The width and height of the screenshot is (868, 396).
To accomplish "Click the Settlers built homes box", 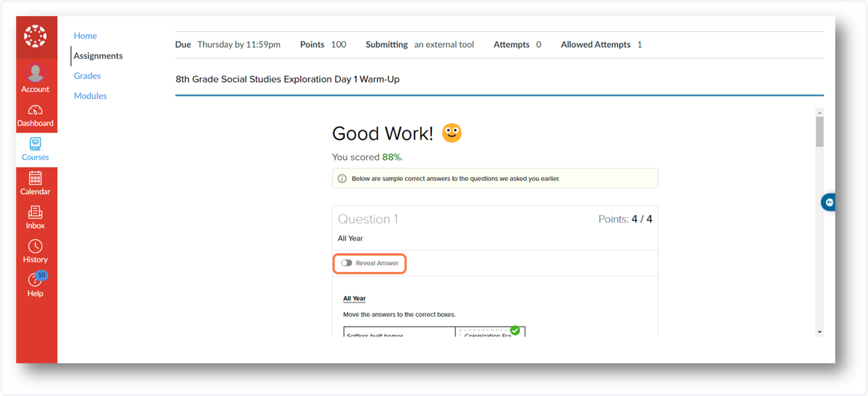I will (399, 332).
